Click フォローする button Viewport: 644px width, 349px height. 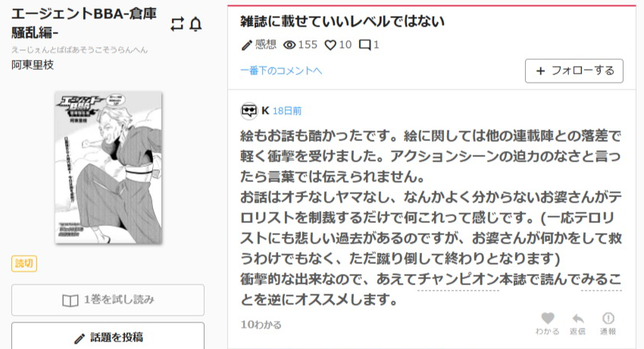[574, 71]
